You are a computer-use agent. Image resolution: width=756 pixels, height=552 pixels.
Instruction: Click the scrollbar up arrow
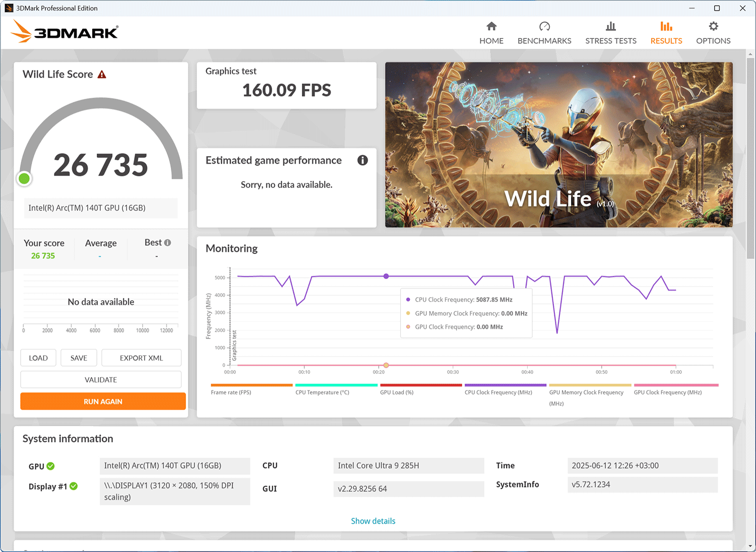coord(751,53)
